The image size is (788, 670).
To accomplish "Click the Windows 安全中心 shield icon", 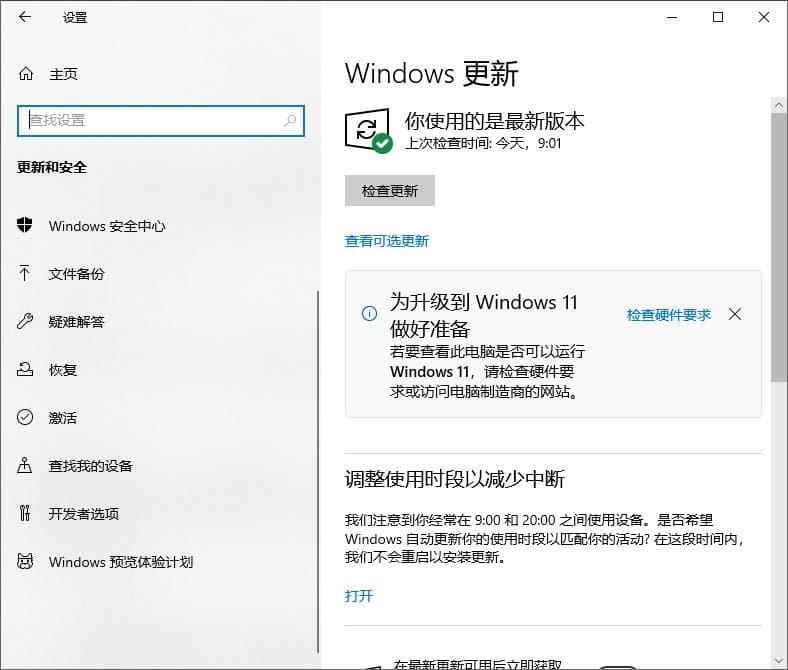I will point(24,225).
